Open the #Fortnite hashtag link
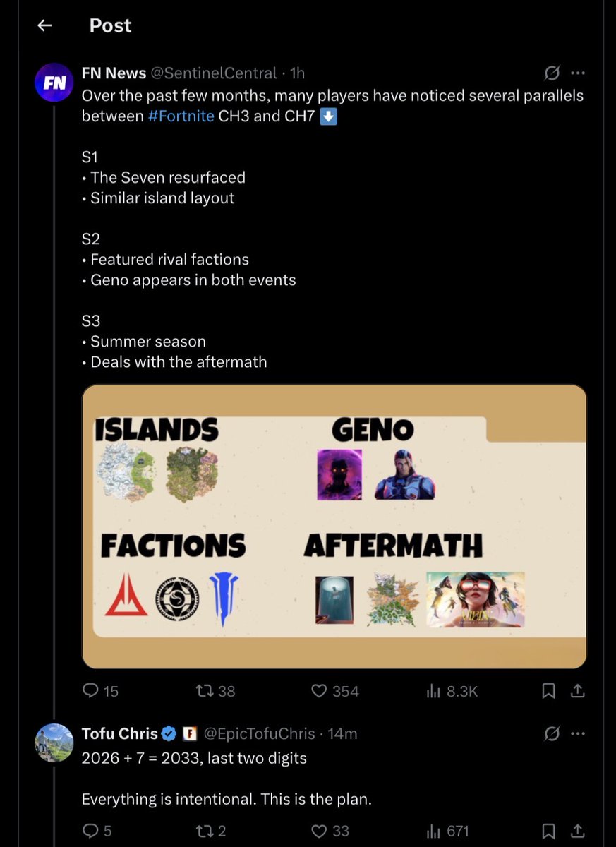Image resolution: width=616 pixels, height=847 pixels. coord(181,116)
